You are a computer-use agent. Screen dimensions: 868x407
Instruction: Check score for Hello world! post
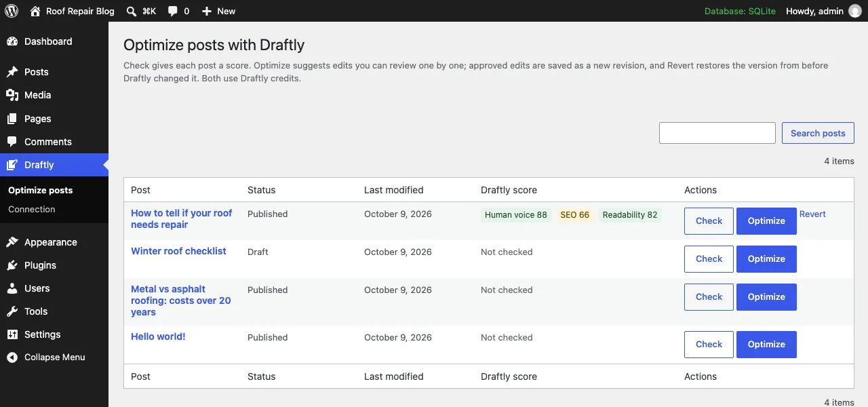[x=709, y=345]
